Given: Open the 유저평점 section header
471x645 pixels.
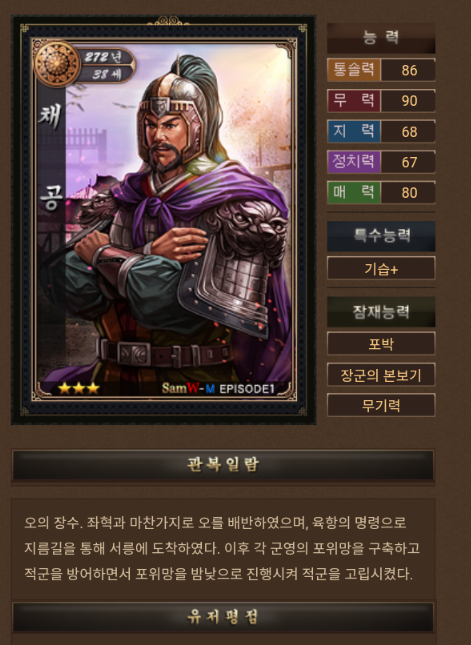Looking at the screenshot, I should point(223,617).
